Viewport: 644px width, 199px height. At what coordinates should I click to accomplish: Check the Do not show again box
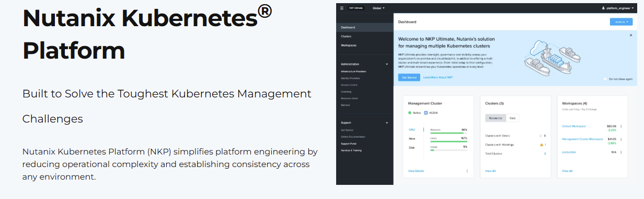(x=605, y=79)
